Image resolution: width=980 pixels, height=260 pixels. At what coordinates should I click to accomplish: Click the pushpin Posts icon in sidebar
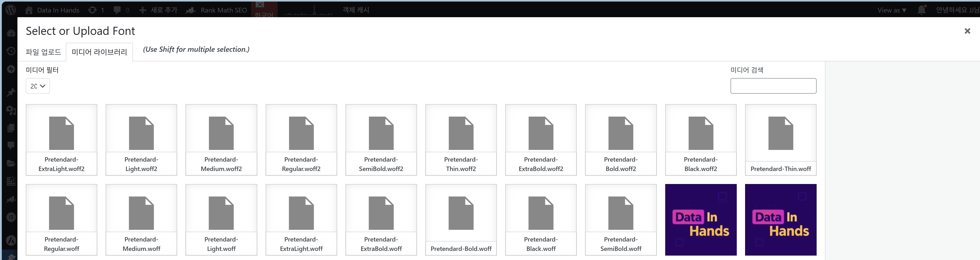[11, 92]
